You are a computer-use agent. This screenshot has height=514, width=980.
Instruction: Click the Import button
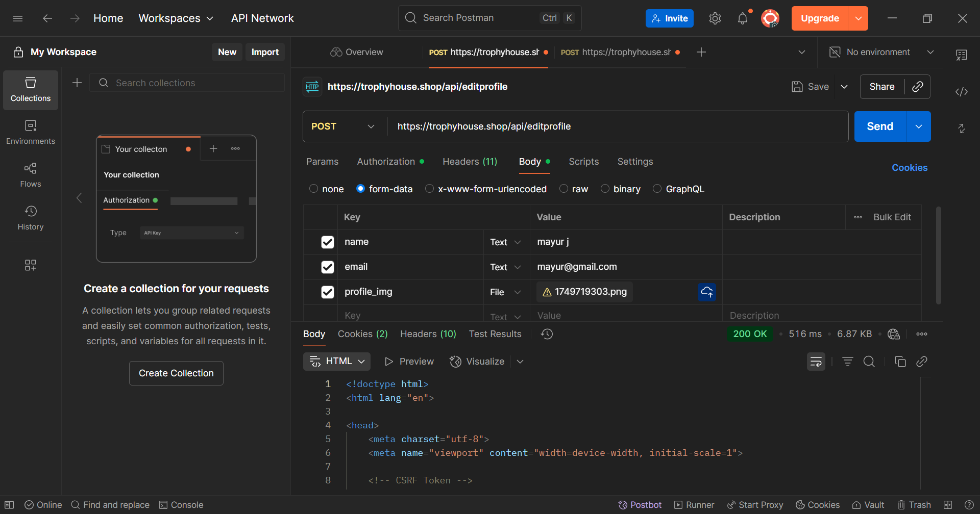click(x=265, y=52)
